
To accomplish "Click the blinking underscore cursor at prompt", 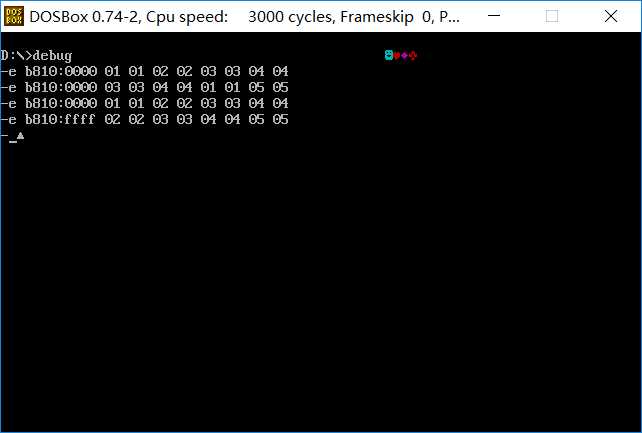I will (x=13, y=141).
